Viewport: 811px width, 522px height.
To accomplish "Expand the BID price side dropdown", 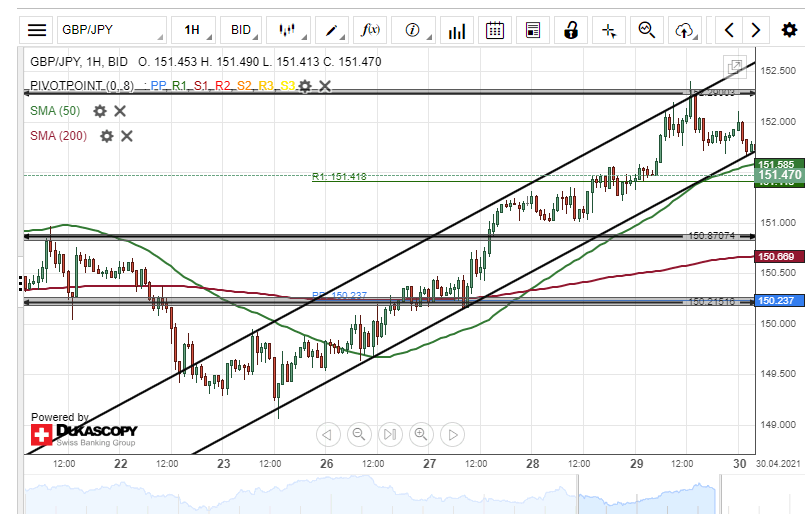I will point(241,30).
